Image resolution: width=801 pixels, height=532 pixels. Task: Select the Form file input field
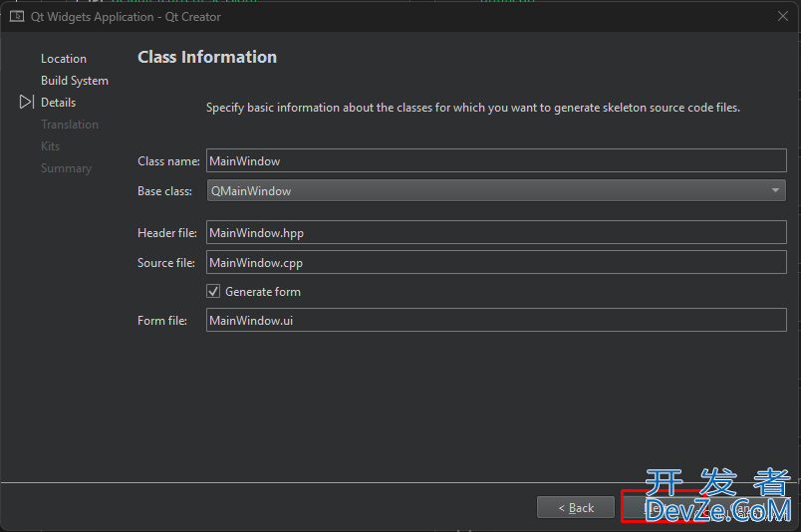pyautogui.click(x=496, y=321)
